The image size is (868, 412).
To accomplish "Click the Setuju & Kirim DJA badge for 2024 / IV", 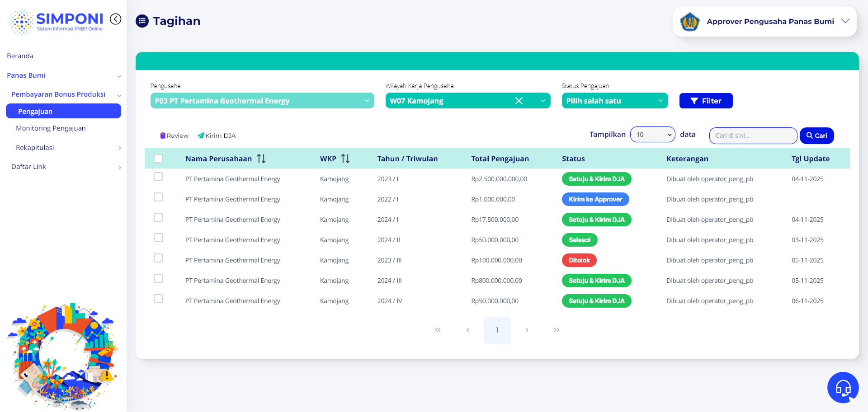I will [597, 301].
